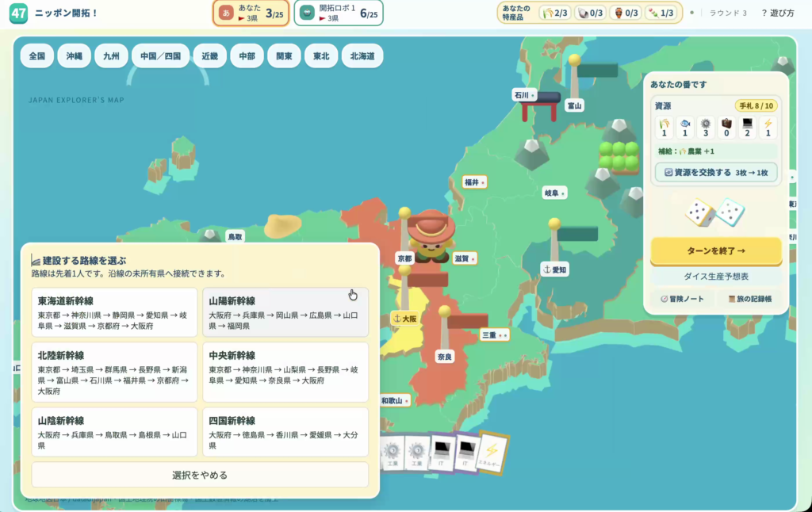Click the 47 game logo icon
The height and width of the screenshot is (512, 812).
pos(19,13)
